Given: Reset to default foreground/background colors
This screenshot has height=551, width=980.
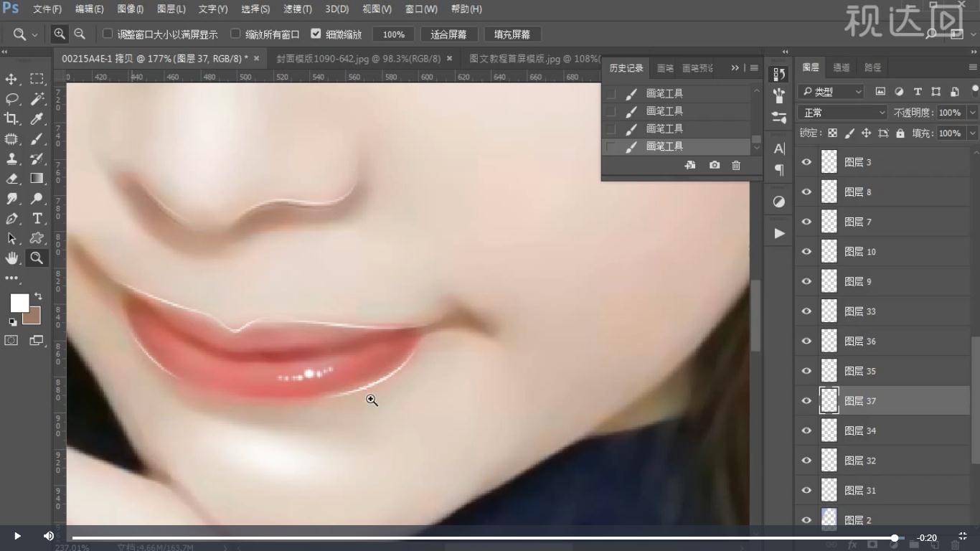Looking at the screenshot, I should tap(13, 322).
